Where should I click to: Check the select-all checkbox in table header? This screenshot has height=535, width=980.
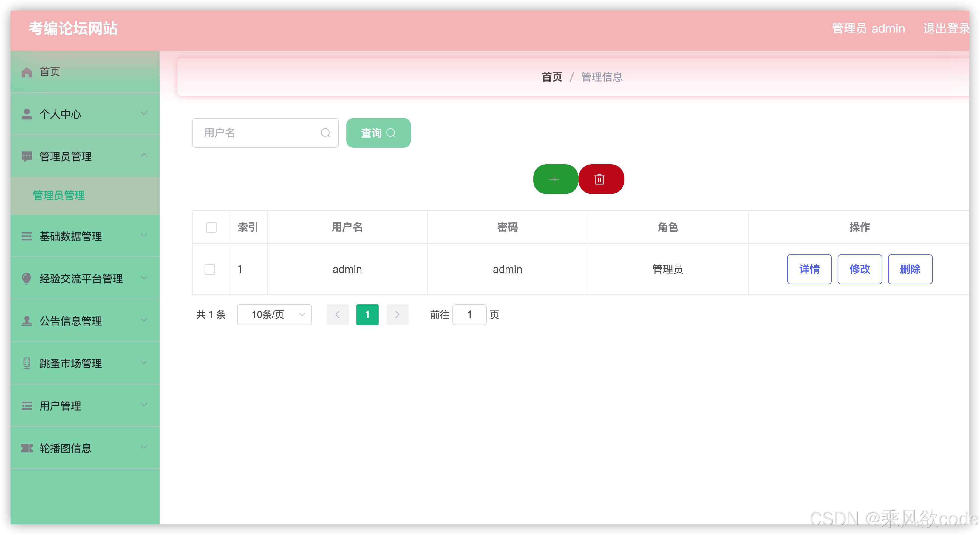[x=211, y=227]
